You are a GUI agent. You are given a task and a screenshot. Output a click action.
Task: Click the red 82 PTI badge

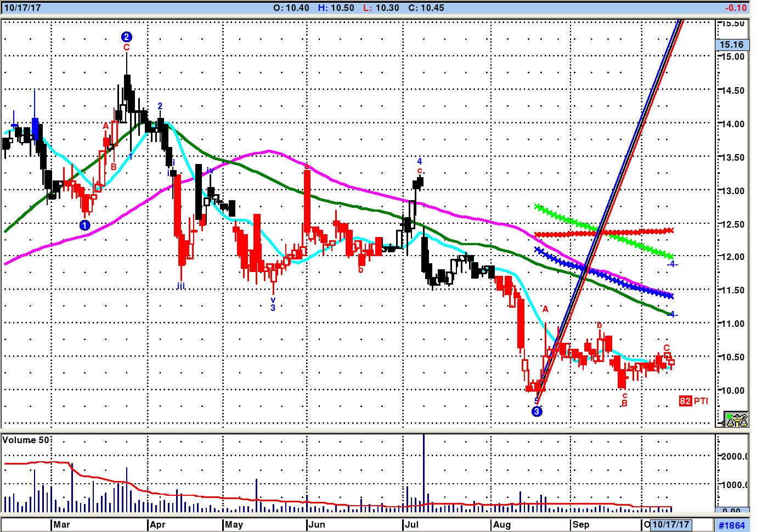pyautogui.click(x=685, y=401)
